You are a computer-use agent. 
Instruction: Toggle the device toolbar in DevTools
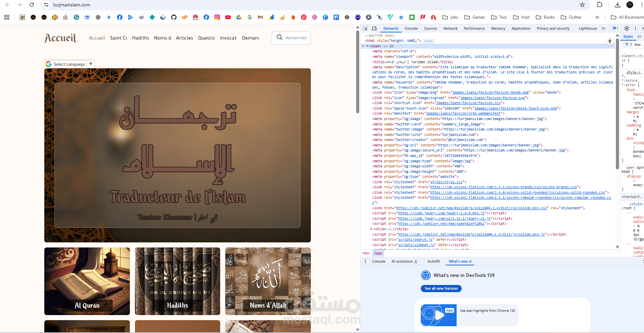coord(374,28)
